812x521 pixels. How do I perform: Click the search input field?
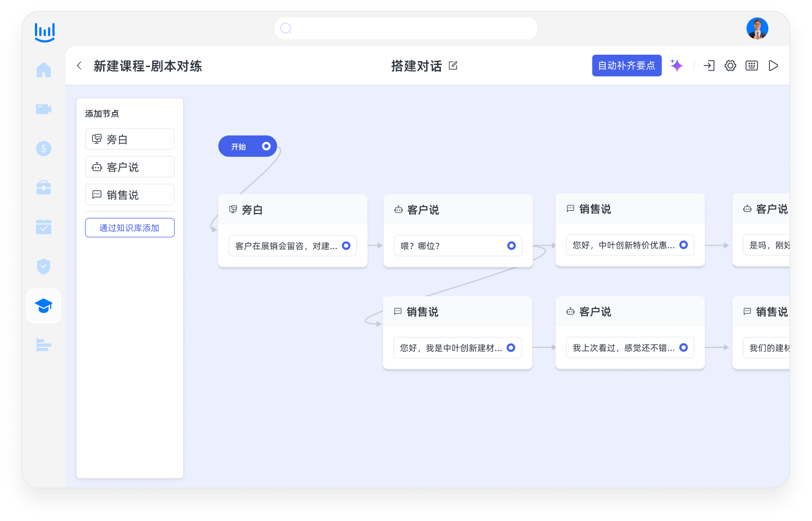pos(406,28)
